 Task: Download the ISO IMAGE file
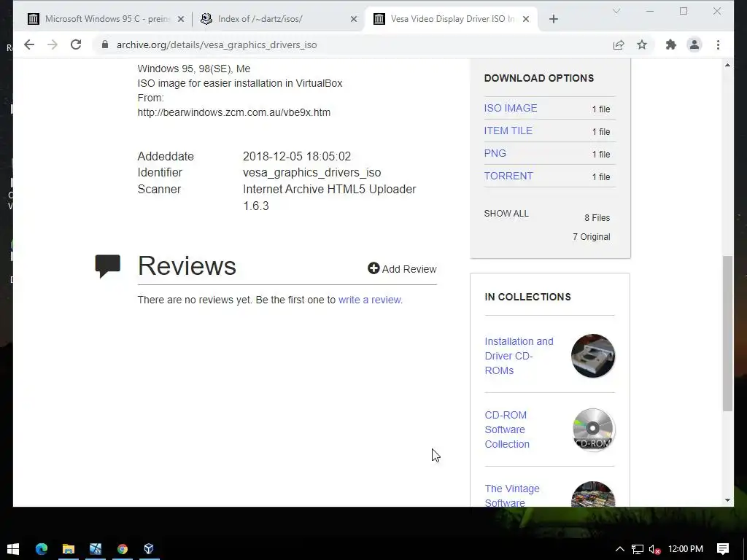(x=510, y=108)
